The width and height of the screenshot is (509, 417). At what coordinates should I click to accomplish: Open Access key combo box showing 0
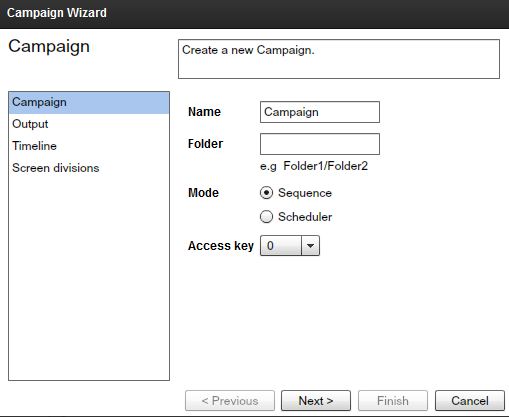[290, 246]
